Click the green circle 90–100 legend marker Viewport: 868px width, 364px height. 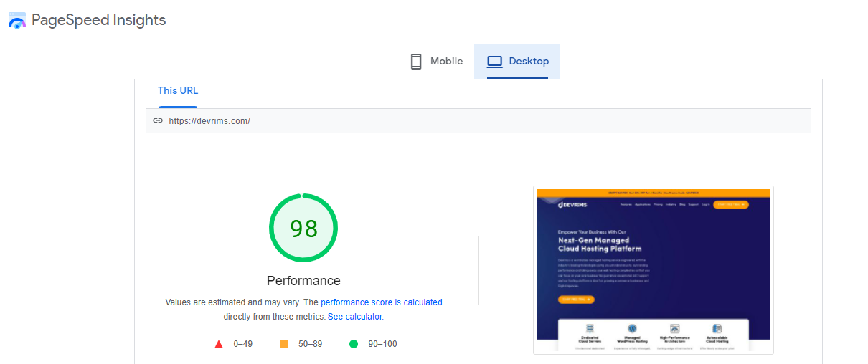coord(354,344)
